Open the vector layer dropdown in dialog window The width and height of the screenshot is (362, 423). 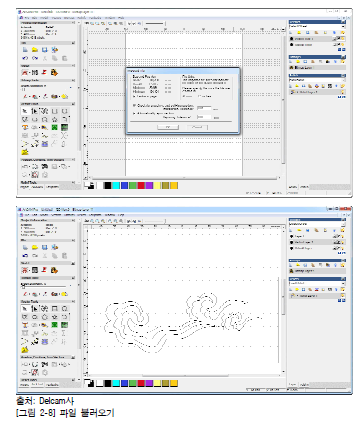coord(344,26)
